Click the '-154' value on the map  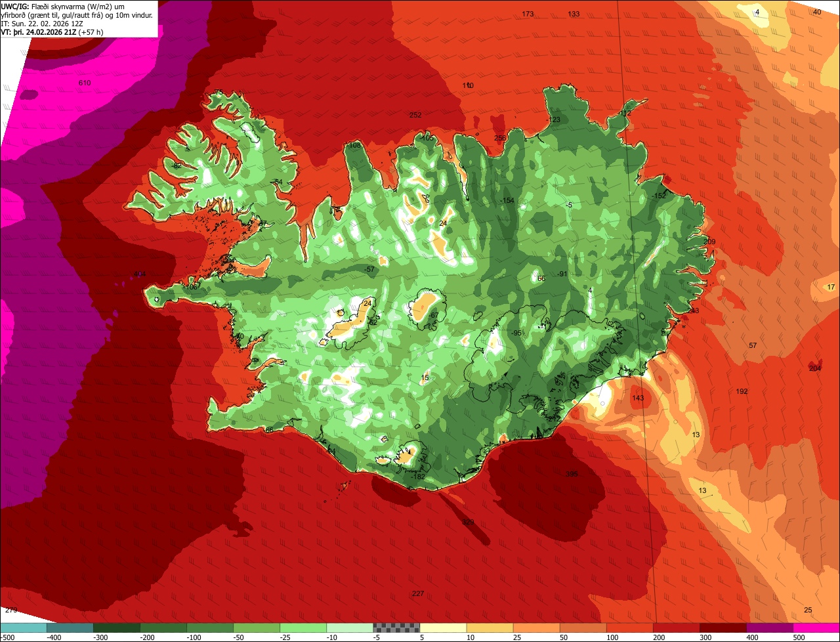click(x=507, y=200)
